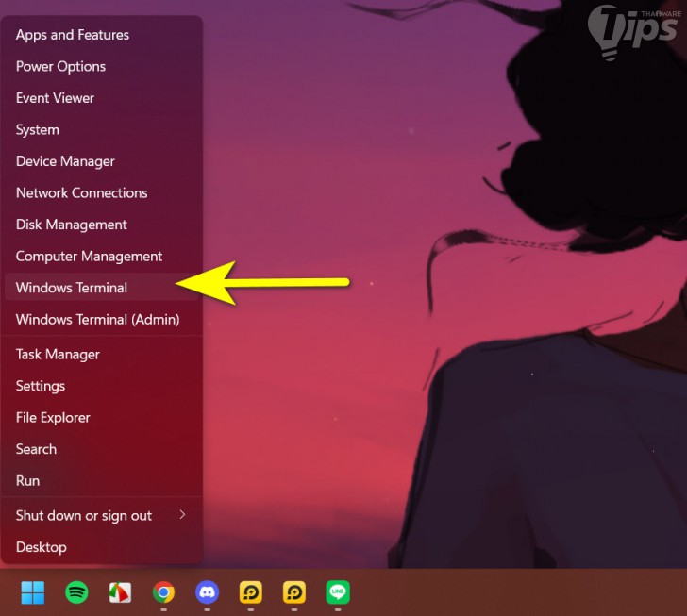Open the Windows Start button
Image resolution: width=687 pixels, height=616 pixels.
[32, 592]
